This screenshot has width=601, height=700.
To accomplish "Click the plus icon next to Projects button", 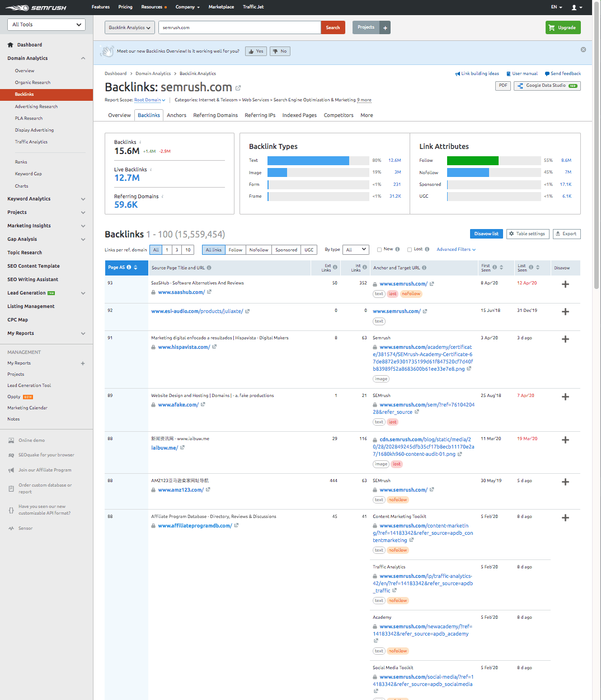I will (x=385, y=27).
